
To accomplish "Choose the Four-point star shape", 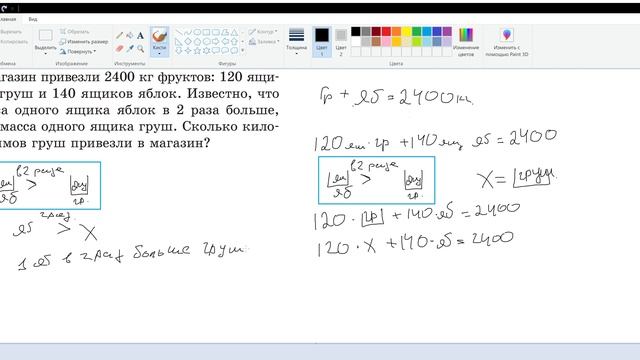I will [x=188, y=51].
